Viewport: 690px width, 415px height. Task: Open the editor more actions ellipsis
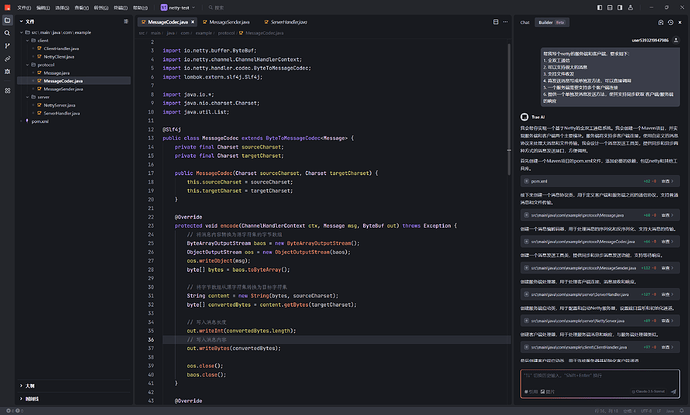[x=505, y=22]
